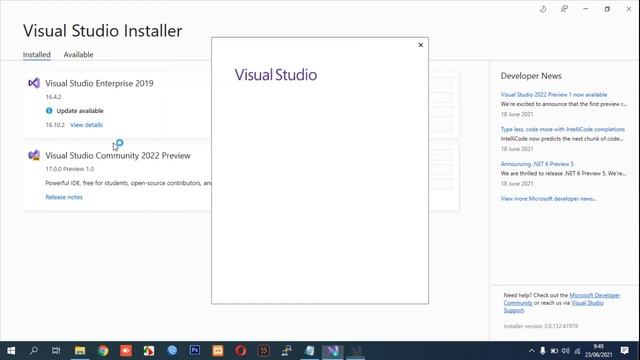Click the battery status tray icon
Viewport: 640px width, 360px height.
(554, 351)
